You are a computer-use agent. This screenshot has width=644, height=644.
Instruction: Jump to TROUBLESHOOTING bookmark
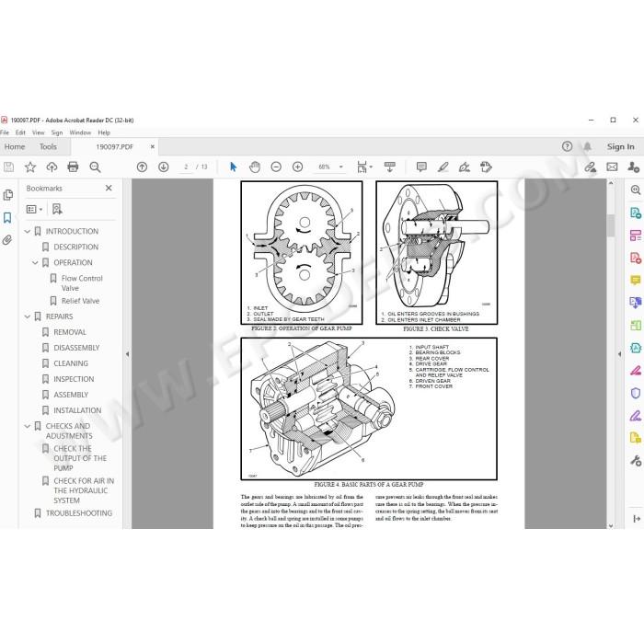click(x=79, y=513)
